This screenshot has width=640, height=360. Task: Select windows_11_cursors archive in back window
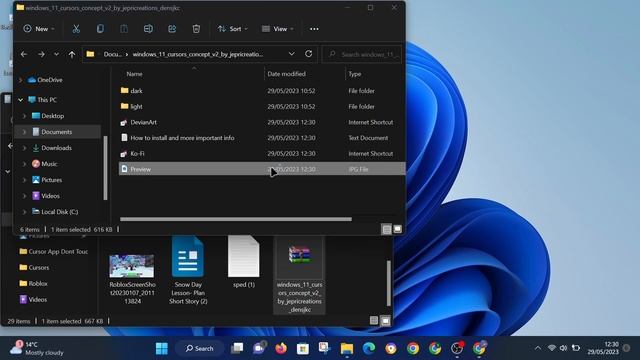tap(299, 274)
